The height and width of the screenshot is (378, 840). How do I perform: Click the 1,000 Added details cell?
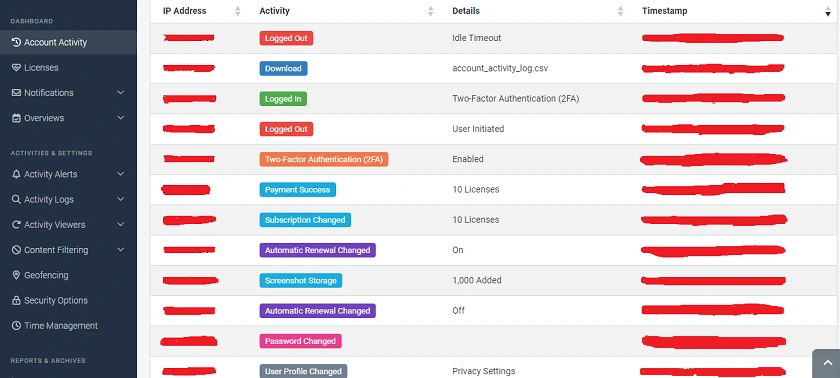477,281
